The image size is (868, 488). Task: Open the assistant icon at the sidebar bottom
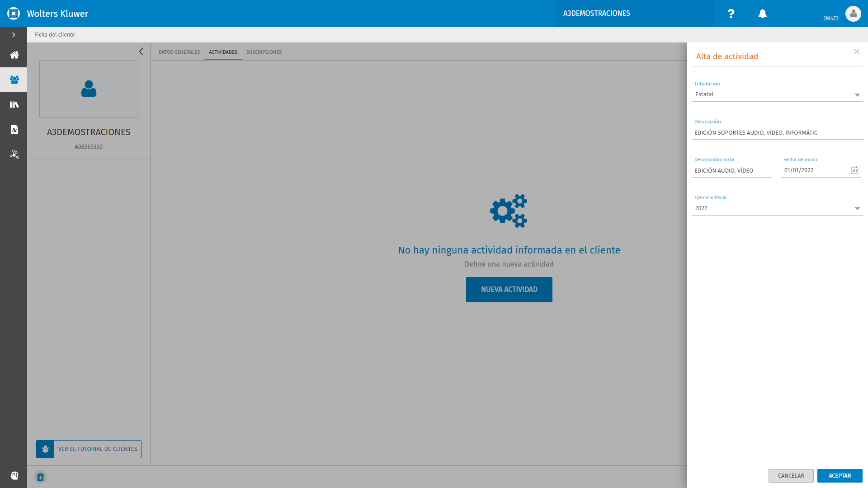tap(14, 475)
